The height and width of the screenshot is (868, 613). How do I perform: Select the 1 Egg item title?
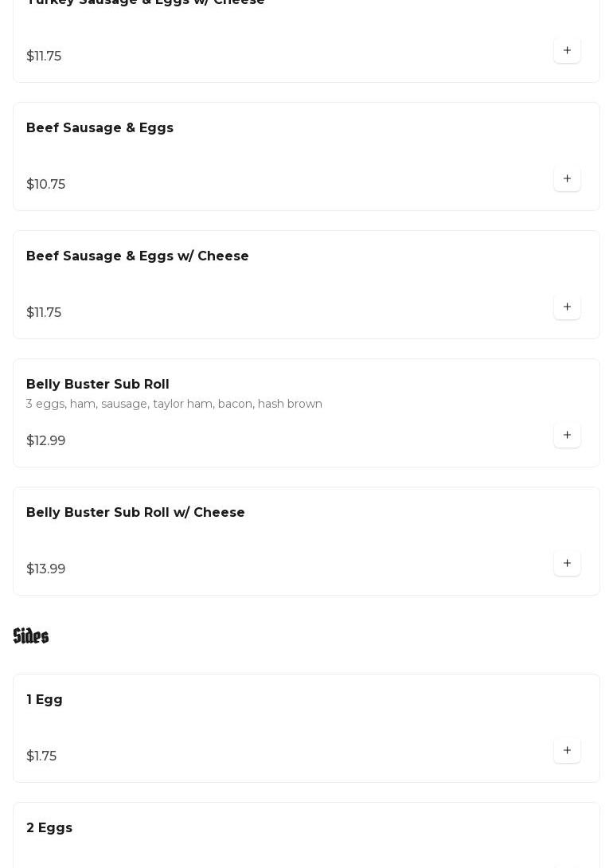45,700
